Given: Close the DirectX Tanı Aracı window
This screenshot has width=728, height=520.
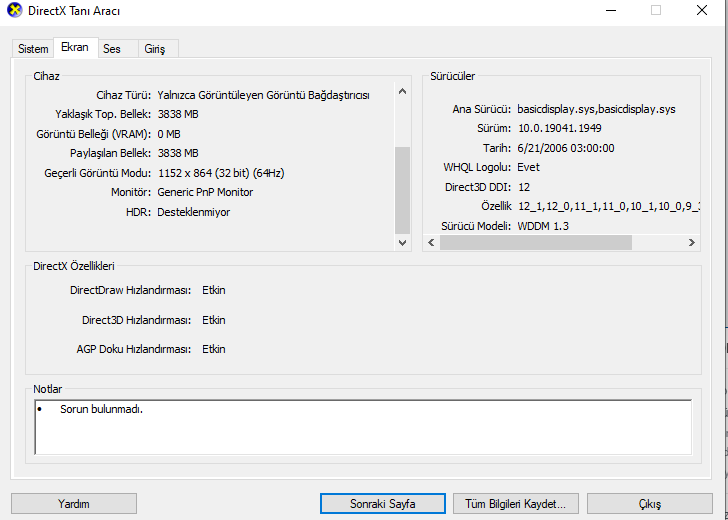Looking at the screenshot, I should tap(702, 10).
